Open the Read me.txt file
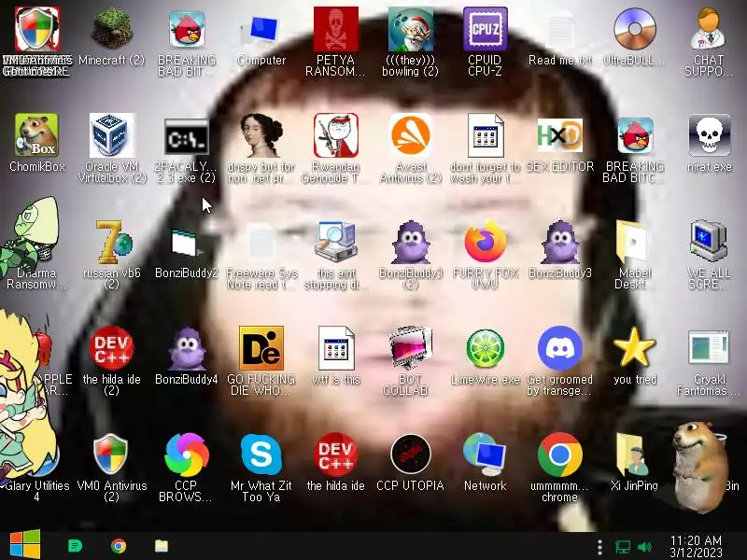The width and height of the screenshot is (747, 560). pyautogui.click(x=559, y=30)
